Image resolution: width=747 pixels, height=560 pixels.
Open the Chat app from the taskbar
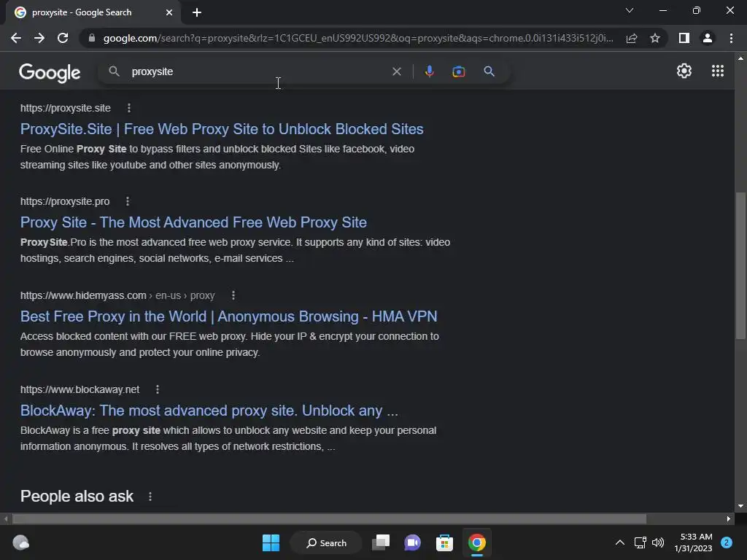click(413, 542)
